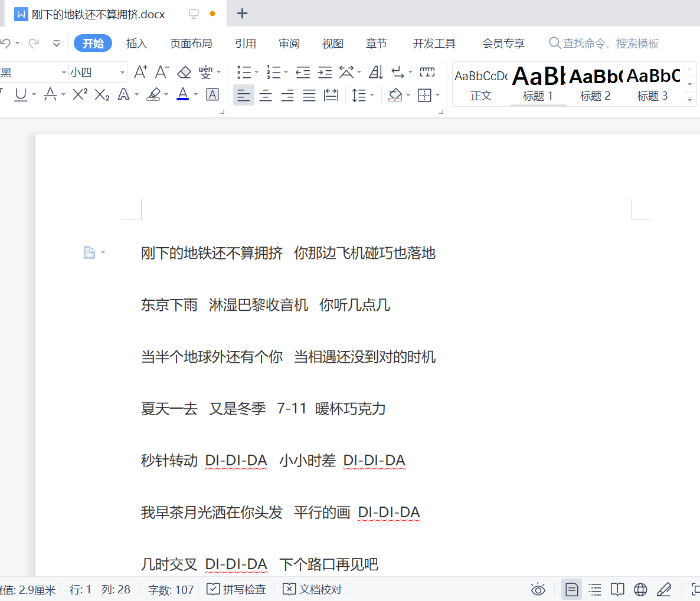Click the line spacing icon

[x=359, y=95]
